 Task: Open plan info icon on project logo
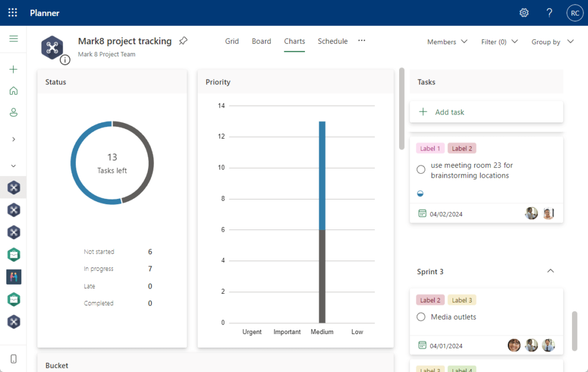[65, 60]
